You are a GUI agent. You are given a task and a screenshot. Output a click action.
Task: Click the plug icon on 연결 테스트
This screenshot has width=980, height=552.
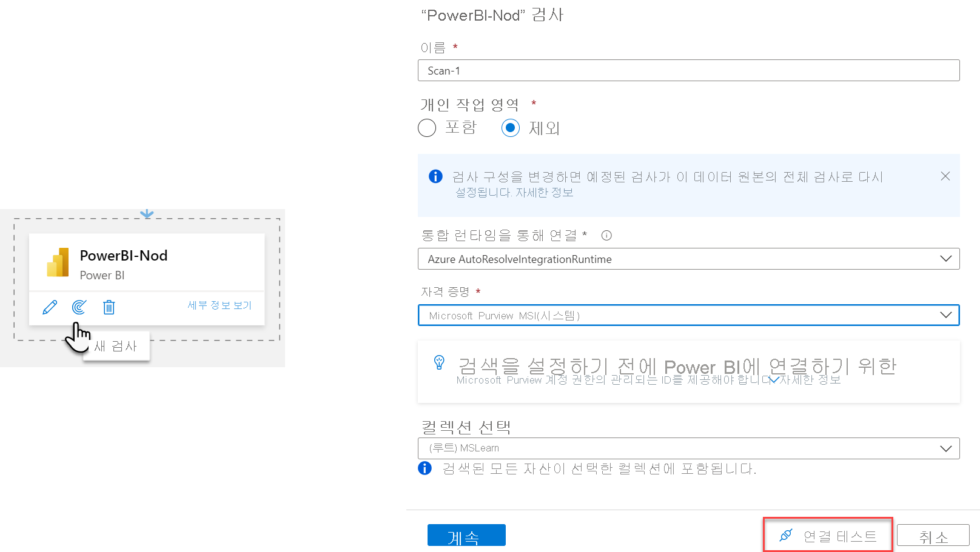pos(786,536)
